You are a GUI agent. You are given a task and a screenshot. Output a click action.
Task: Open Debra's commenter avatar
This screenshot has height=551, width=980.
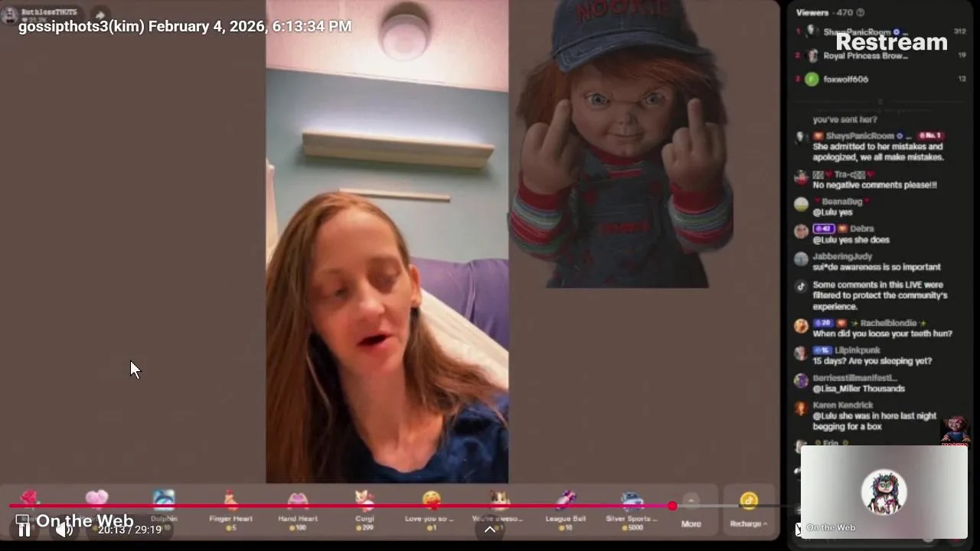[x=801, y=231]
